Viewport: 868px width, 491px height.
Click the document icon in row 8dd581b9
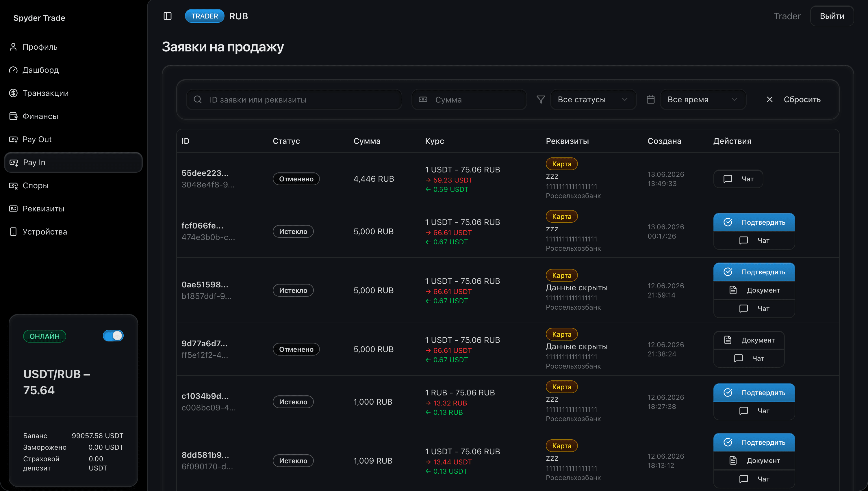coord(733,460)
